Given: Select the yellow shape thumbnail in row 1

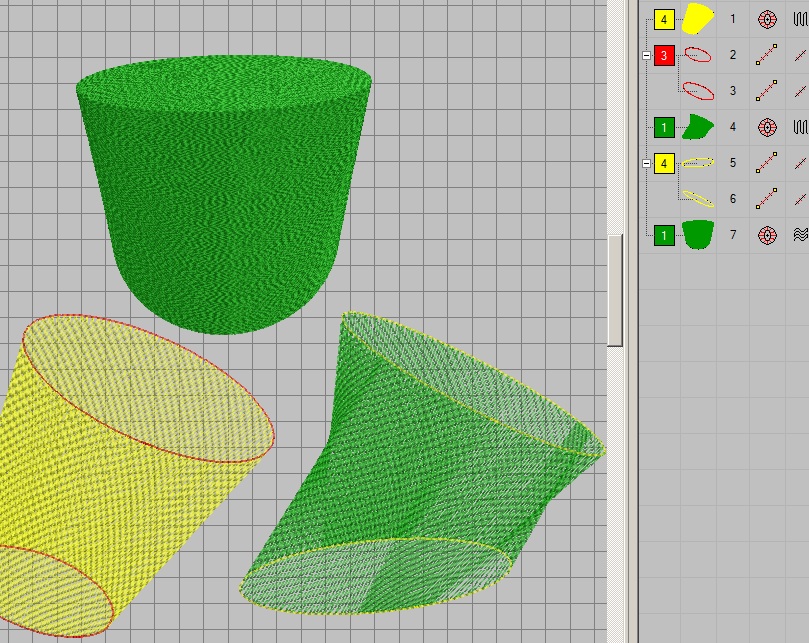Looking at the screenshot, I should point(698,19).
